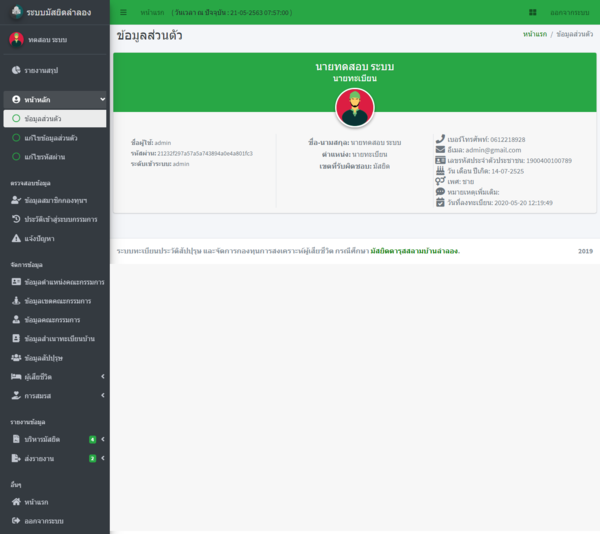Image resolution: width=600 pixels, height=534 pixels.
Task: Click ออกจากระบบ in the sidebar bottom
Action: point(44,521)
